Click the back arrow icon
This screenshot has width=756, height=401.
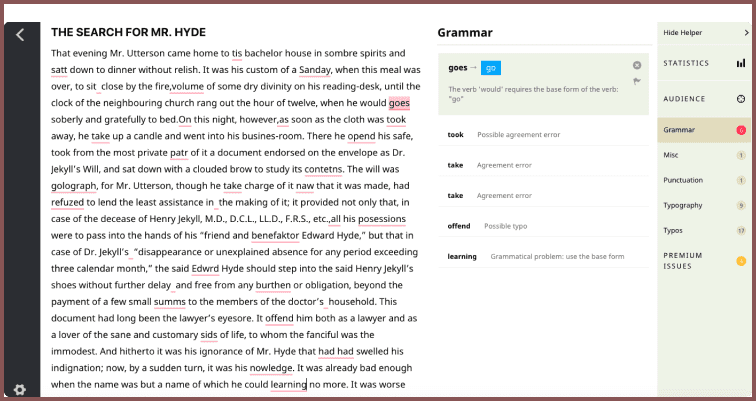coord(20,35)
